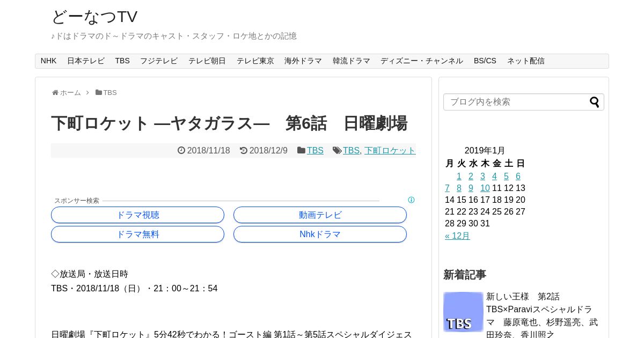The image size is (644, 338).
Task: Open the BS/CS category
Action: (485, 61)
